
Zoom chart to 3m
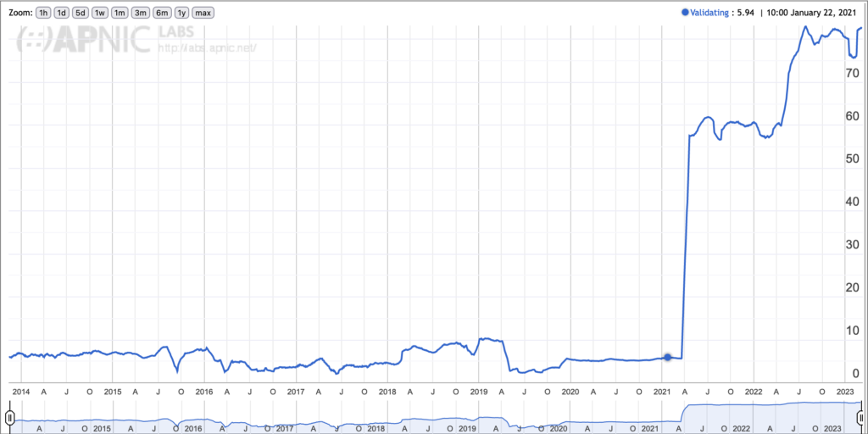click(140, 13)
